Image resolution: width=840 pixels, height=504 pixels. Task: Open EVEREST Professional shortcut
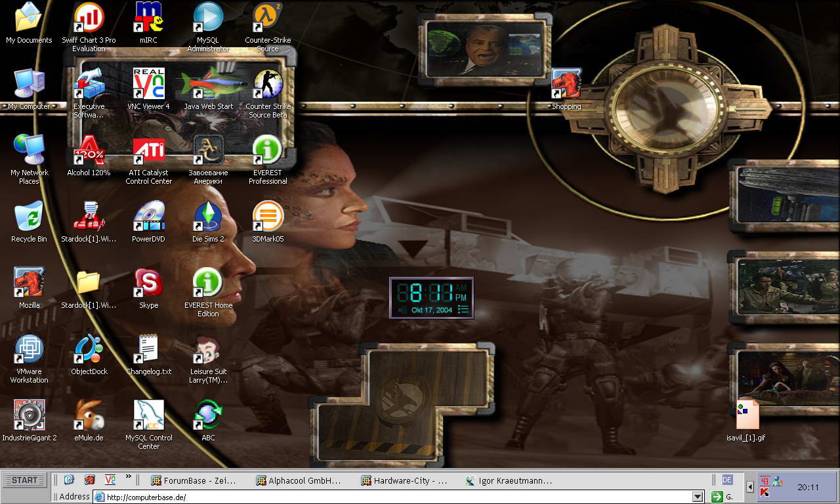[x=268, y=159]
